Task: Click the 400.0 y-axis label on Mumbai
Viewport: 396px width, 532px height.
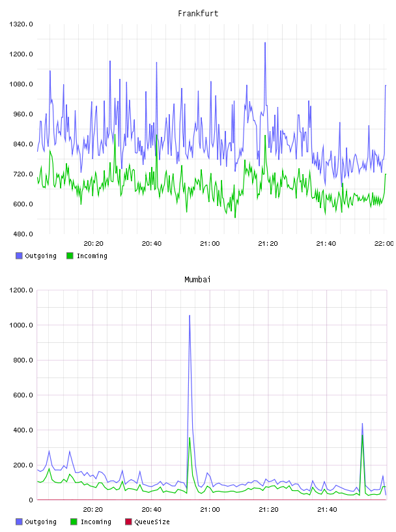Action: click(x=23, y=430)
